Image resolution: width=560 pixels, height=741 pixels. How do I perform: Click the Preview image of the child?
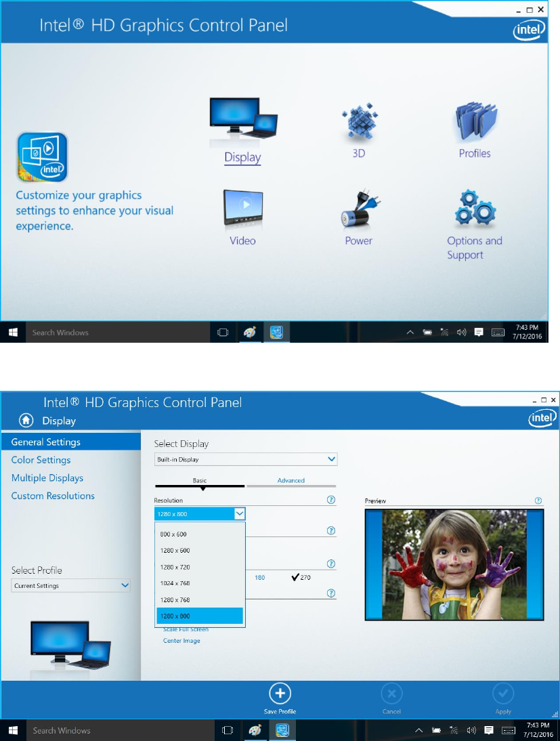(x=454, y=564)
